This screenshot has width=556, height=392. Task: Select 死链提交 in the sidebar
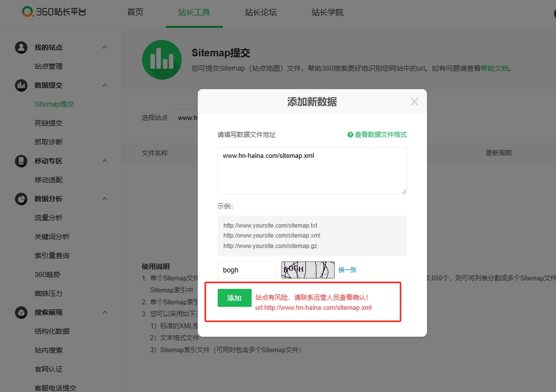click(x=49, y=123)
